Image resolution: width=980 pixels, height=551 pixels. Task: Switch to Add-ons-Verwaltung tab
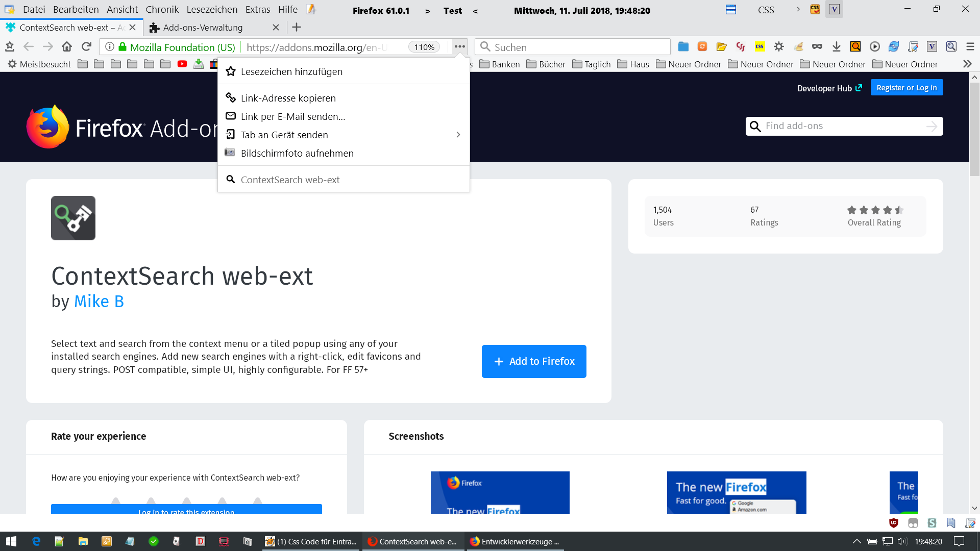[203, 28]
